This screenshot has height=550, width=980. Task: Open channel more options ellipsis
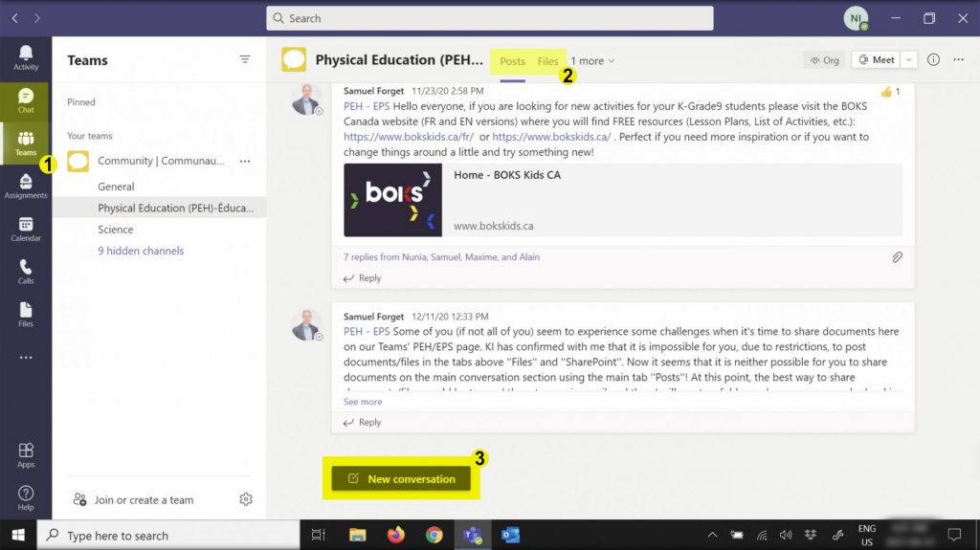click(958, 59)
